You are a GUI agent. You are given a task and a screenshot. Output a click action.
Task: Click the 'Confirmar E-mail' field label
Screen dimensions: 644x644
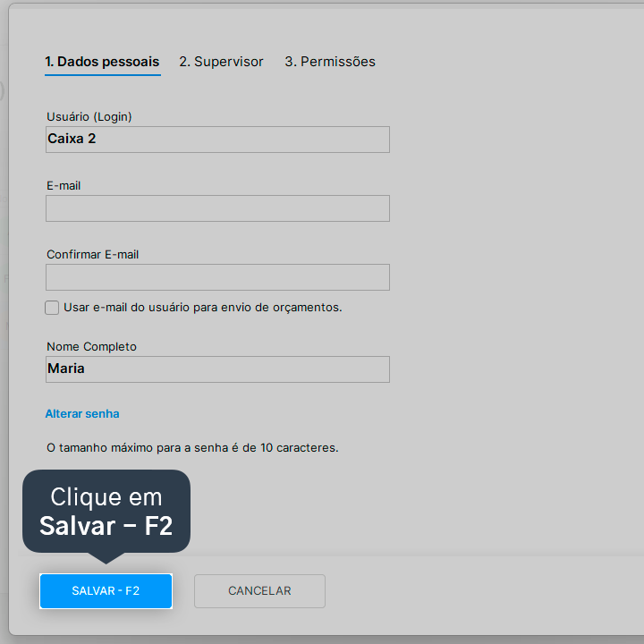pyautogui.click(x=92, y=255)
